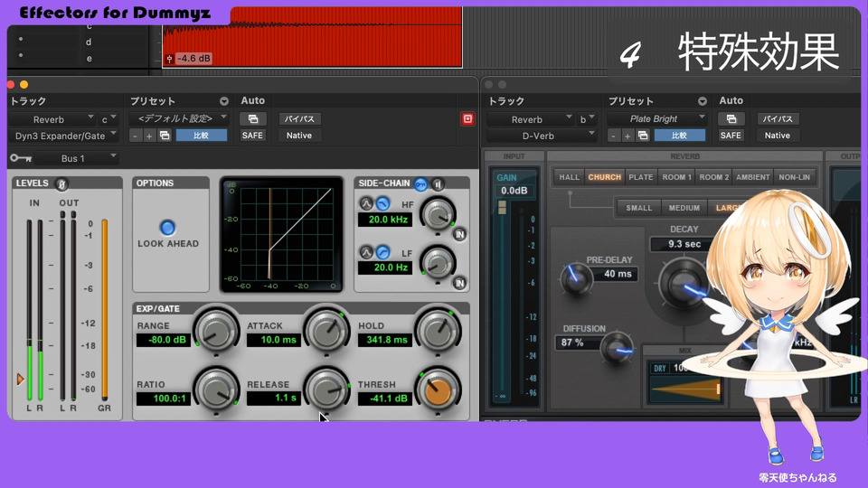Screen dimensions: 868x488
Task: Open プリセット menu arrow in Expander/Gate
Action: point(223,101)
